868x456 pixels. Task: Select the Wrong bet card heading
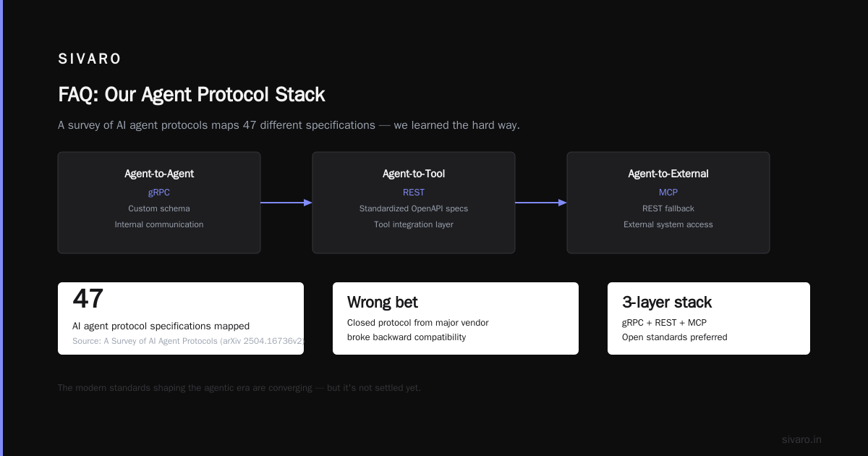point(383,303)
